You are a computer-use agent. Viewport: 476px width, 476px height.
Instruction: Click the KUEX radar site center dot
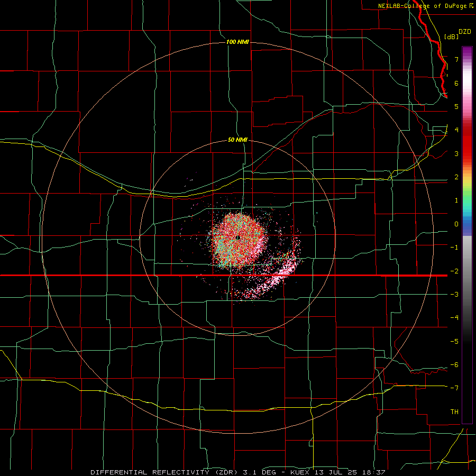point(238,237)
